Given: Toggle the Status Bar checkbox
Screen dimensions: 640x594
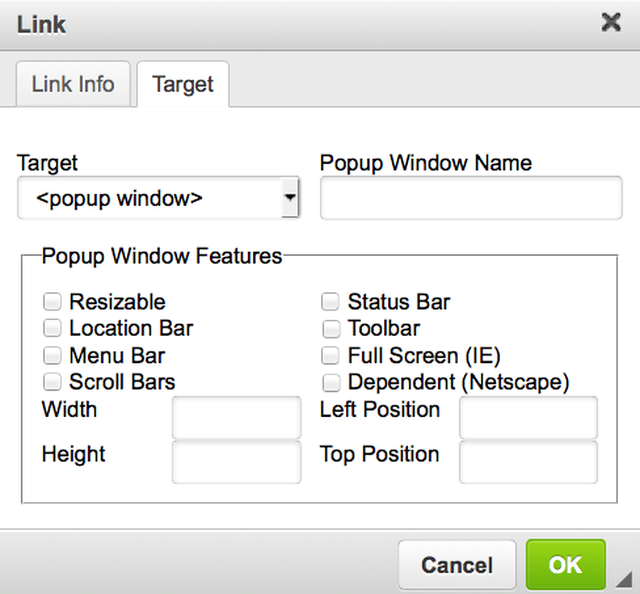Looking at the screenshot, I should pos(330,302).
